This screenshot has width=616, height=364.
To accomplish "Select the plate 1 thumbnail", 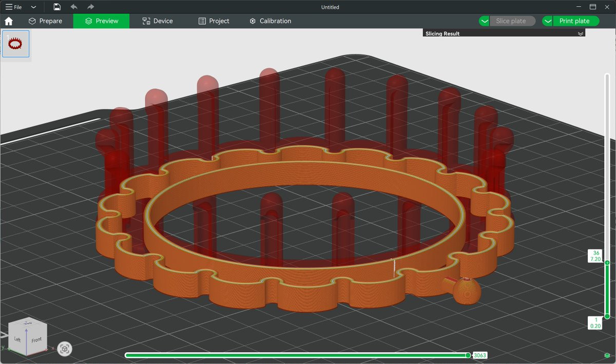I will coord(15,44).
